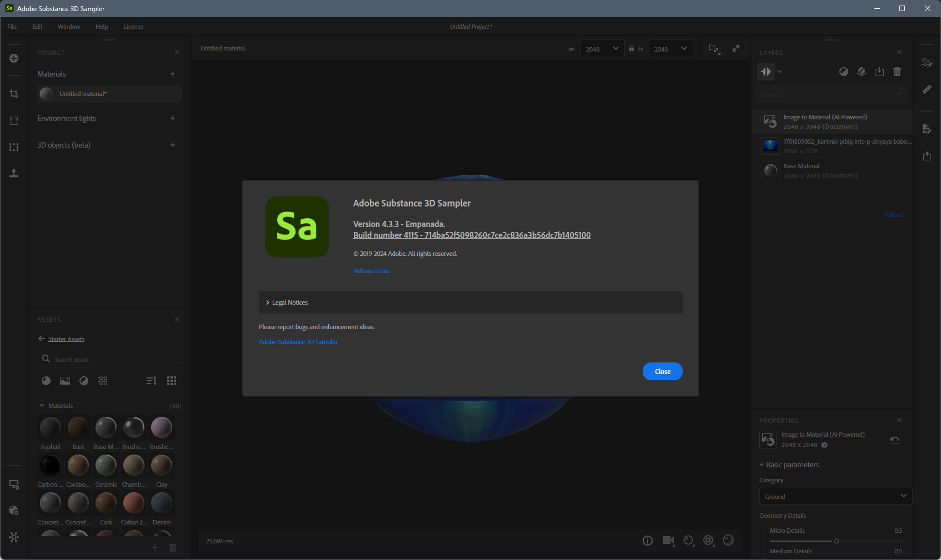The image size is (941, 560).
Task: Select Untitled material* in the Project panel
Action: 109,94
